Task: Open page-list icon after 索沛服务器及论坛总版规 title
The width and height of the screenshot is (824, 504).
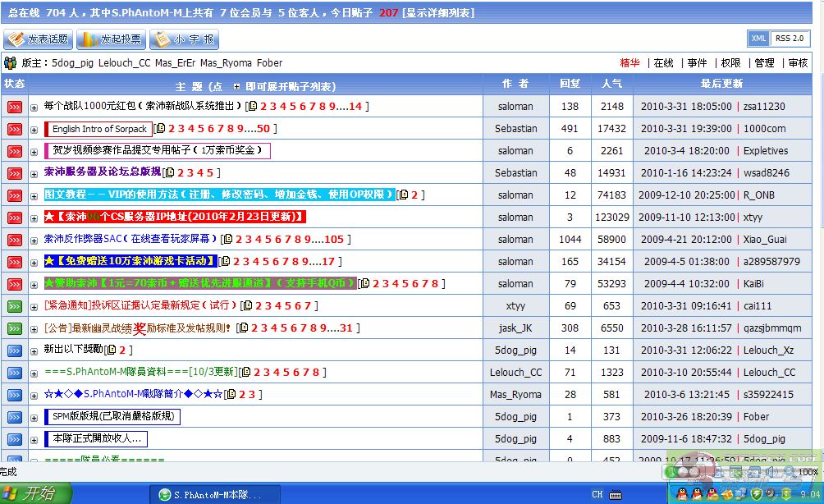Action: [x=169, y=173]
